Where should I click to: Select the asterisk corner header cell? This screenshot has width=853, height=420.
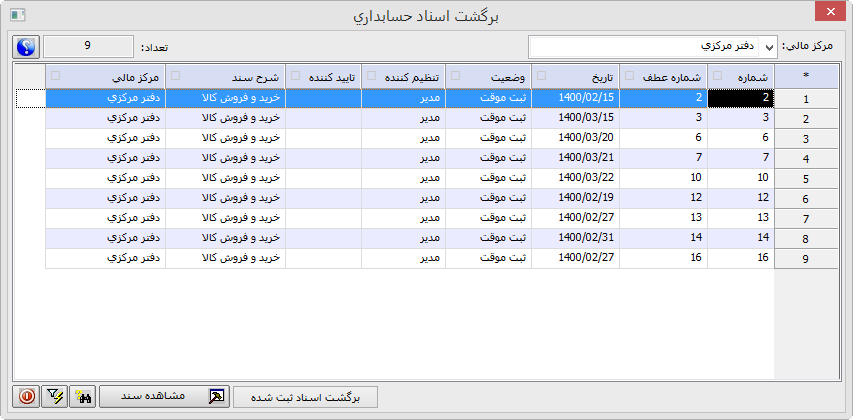pyautogui.click(x=806, y=76)
